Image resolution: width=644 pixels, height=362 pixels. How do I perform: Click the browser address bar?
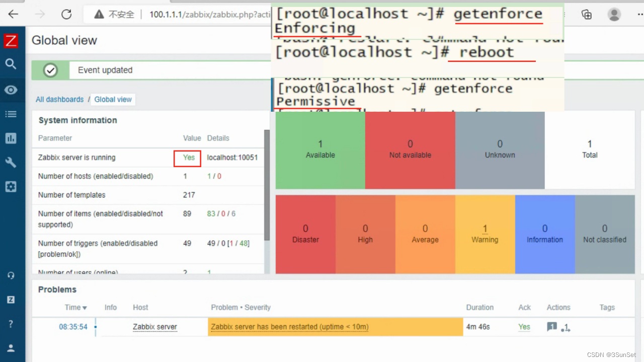click(211, 15)
